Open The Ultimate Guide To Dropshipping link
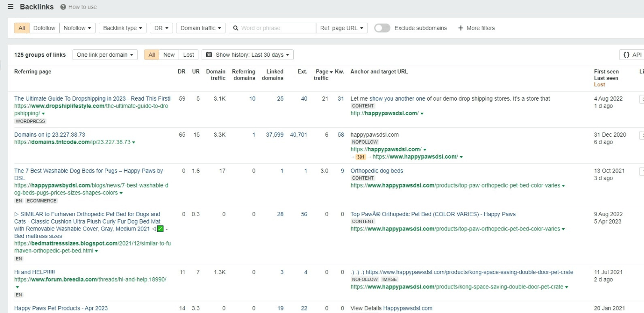Image resolution: width=644 pixels, height=313 pixels. pyautogui.click(x=92, y=98)
